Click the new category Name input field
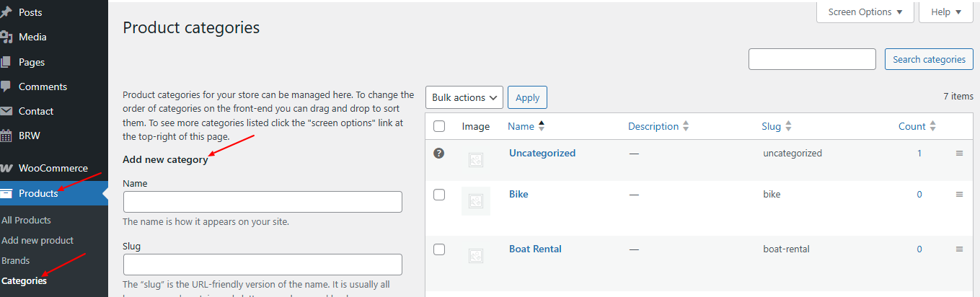This screenshot has height=297, width=980. tap(262, 202)
